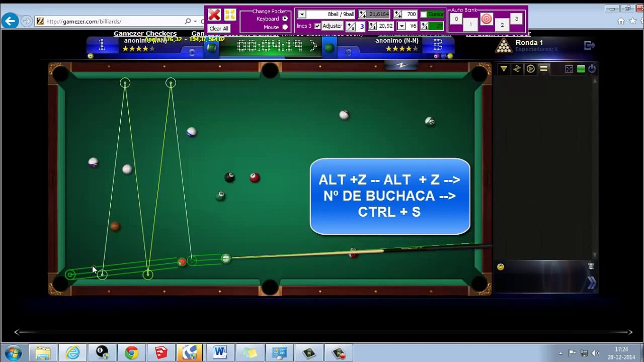Viewport: 644px width, 362px height.
Task: Open Internet Explorer from the taskbar
Action: coord(73,353)
